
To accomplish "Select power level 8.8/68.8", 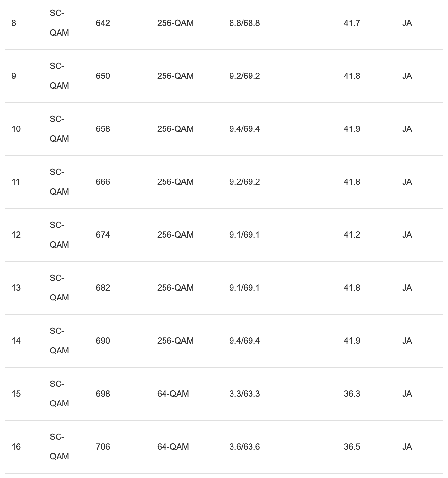I will (244, 23).
